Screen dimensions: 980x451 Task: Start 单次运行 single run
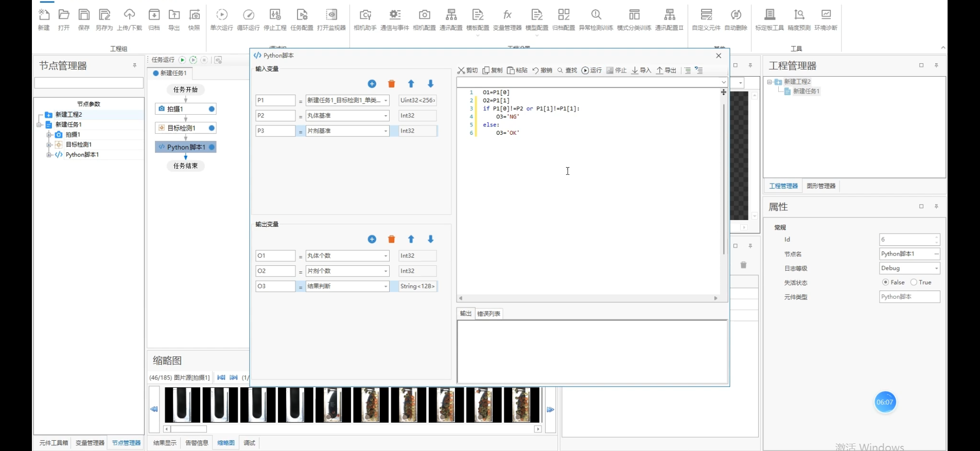221,20
